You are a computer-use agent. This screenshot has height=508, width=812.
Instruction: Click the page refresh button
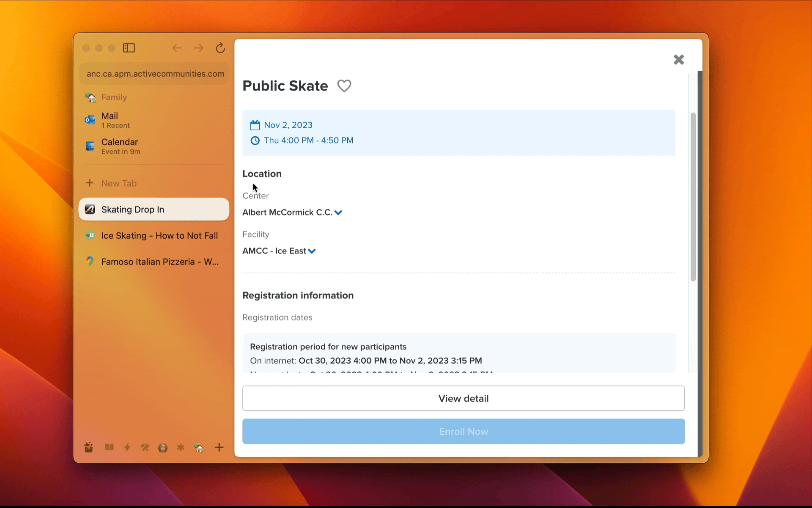222,47
